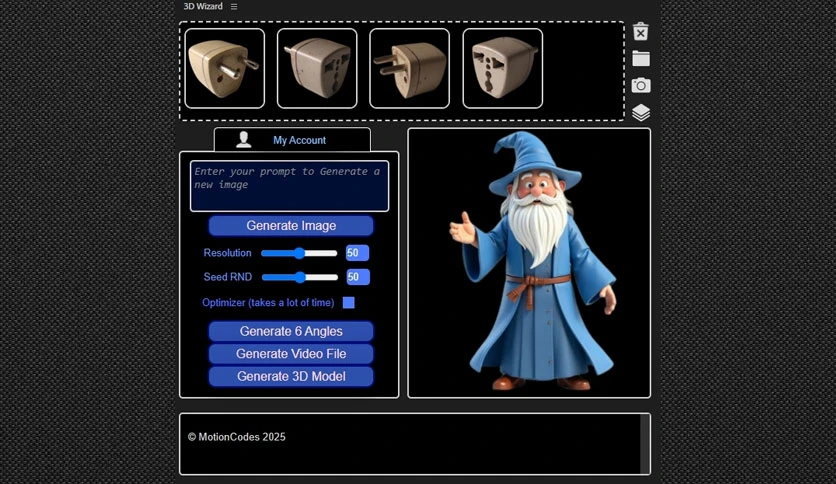The height and width of the screenshot is (484, 836).
Task: Click the Seed RND value field
Action: click(357, 277)
